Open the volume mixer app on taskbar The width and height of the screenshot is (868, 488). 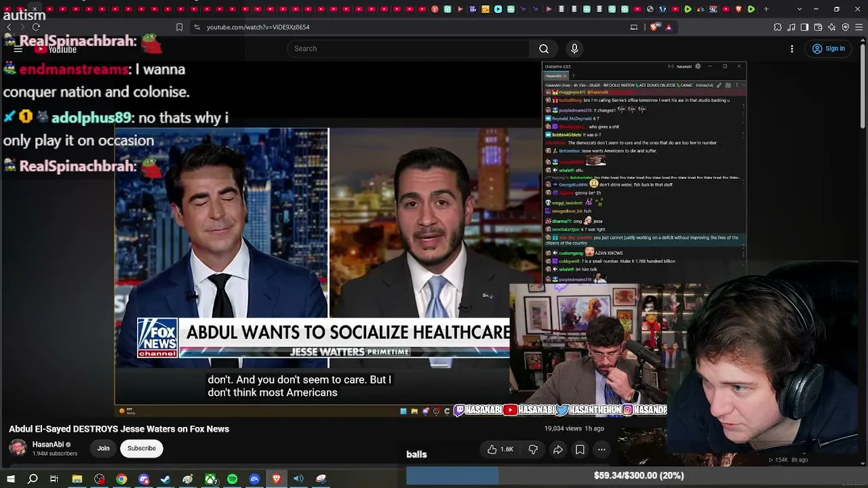coord(298,479)
